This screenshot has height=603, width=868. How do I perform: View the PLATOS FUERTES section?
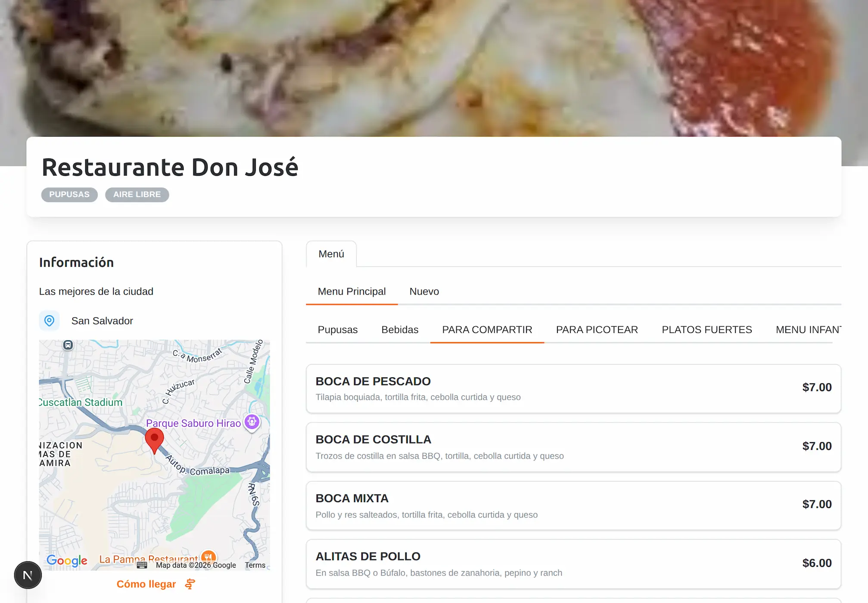(706, 329)
